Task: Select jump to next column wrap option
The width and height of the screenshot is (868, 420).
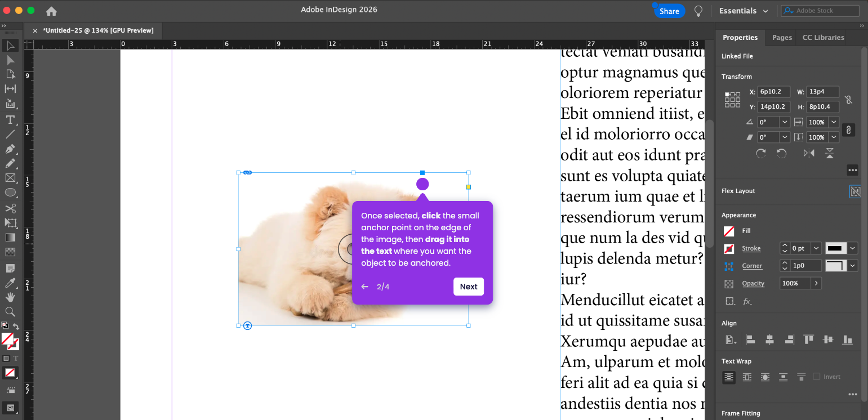Action: [801, 377]
